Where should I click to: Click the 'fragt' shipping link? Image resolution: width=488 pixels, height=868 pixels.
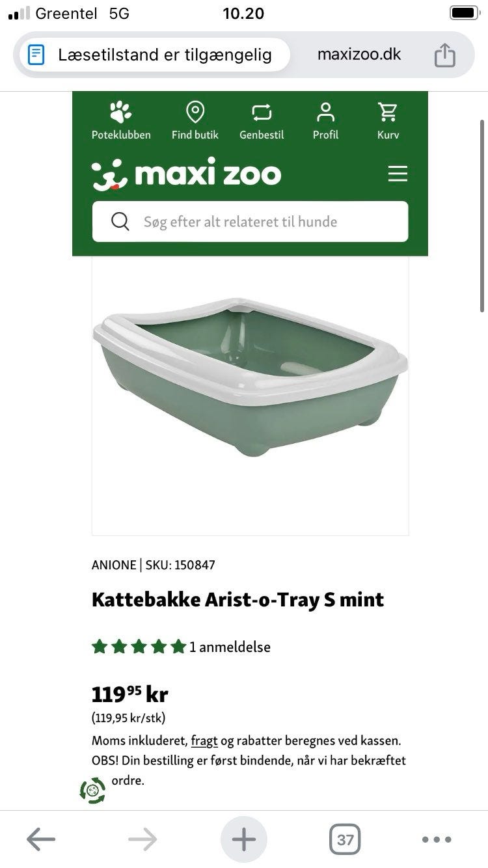tap(204, 740)
